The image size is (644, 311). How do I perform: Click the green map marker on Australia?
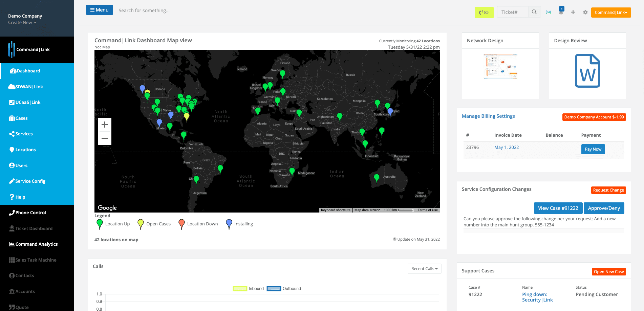click(x=377, y=178)
